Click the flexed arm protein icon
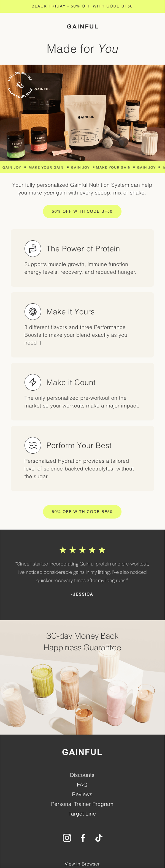The height and width of the screenshot is (868, 165). click(33, 249)
